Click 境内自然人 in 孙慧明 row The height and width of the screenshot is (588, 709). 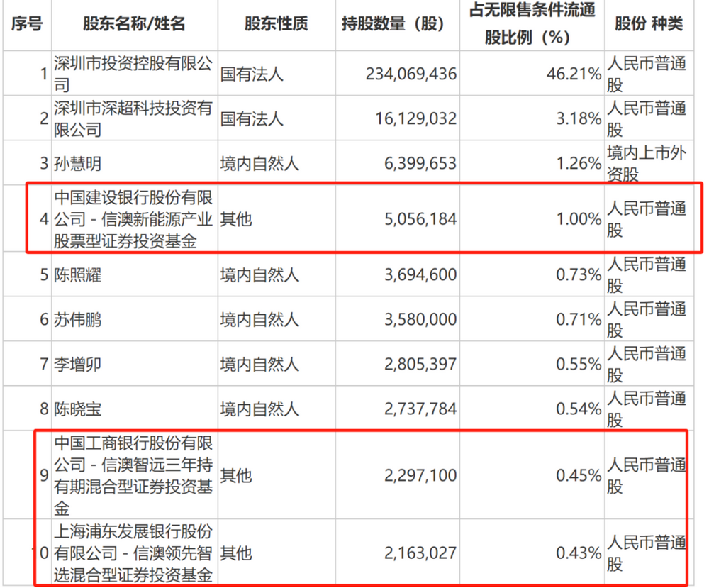259,164
